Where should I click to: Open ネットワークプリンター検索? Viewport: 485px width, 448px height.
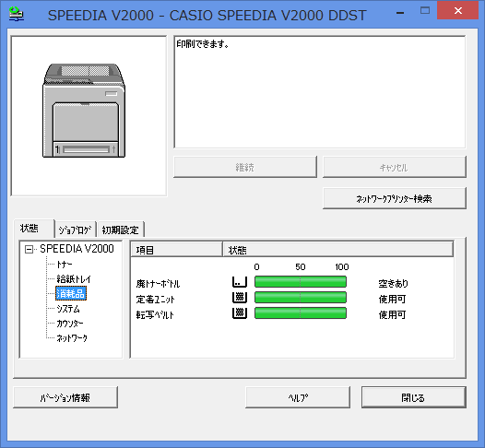point(395,198)
